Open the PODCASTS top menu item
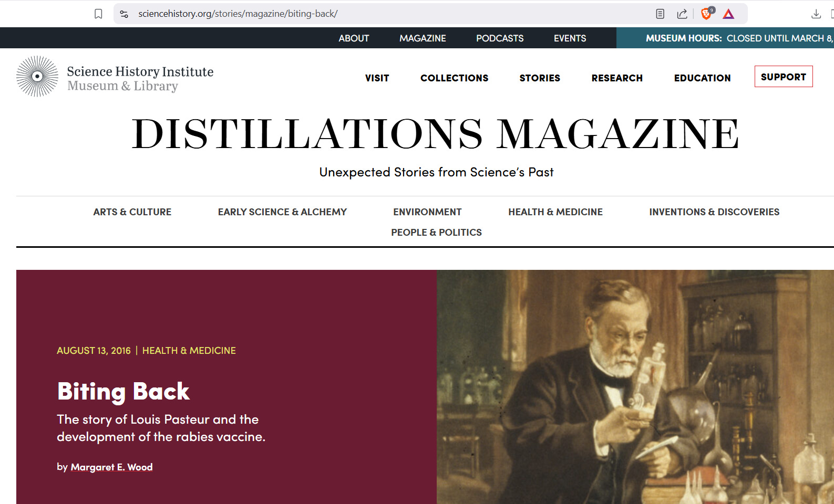 (x=500, y=38)
